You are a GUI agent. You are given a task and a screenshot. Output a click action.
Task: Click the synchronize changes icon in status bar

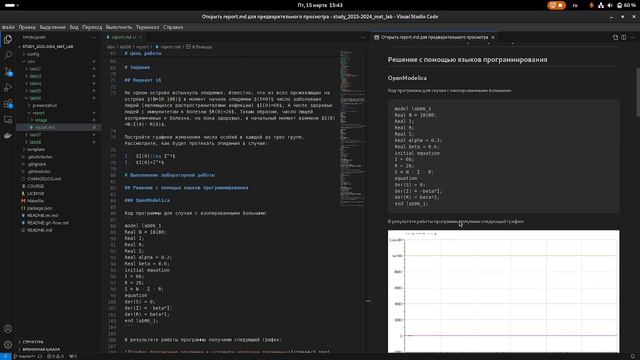pyautogui.click(x=40, y=356)
